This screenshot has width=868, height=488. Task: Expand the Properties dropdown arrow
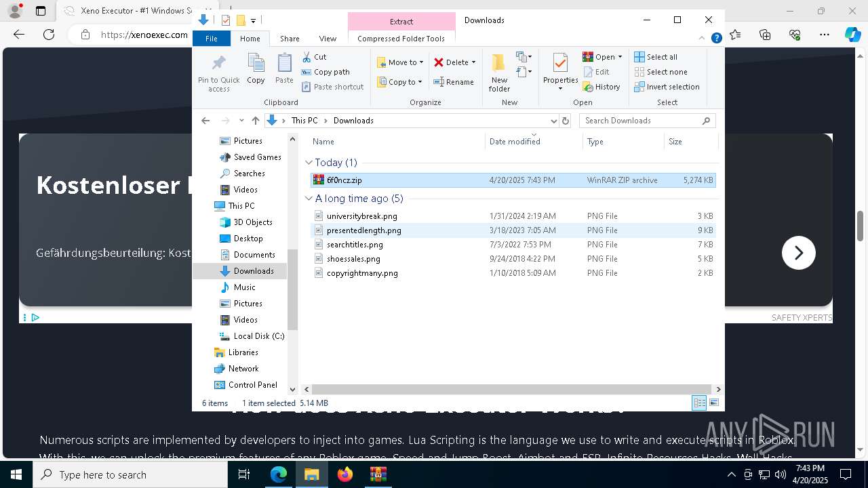[560, 89]
